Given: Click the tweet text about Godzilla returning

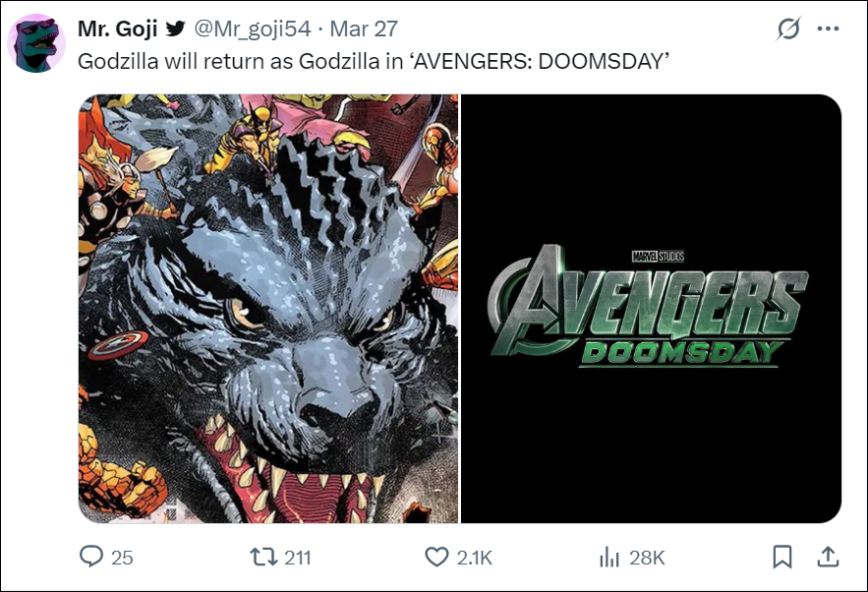Looking at the screenshot, I should (x=374, y=61).
